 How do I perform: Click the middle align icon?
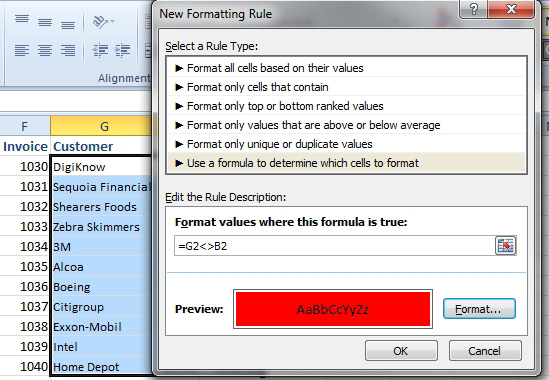pyautogui.click(x=45, y=23)
